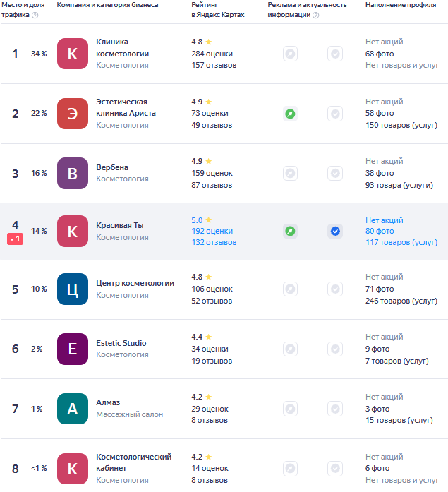Click the "192 оценки" link for Красивая Ты
448x492 pixels.
pos(212,232)
